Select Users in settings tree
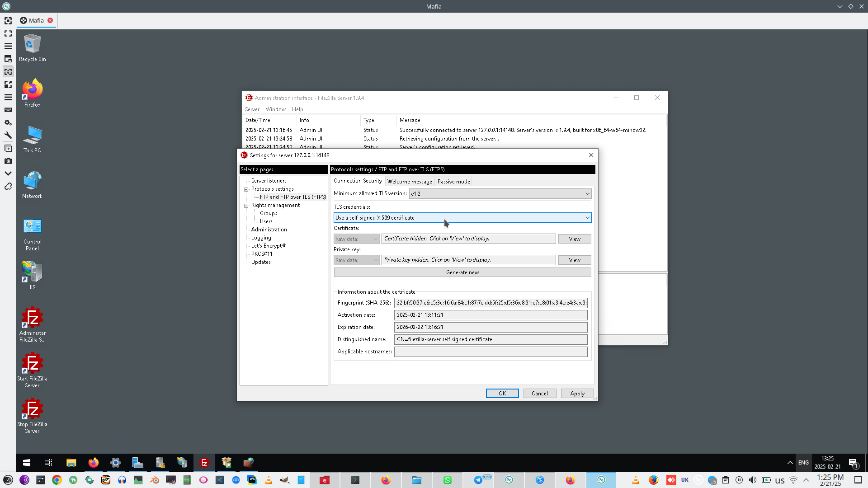 266,221
